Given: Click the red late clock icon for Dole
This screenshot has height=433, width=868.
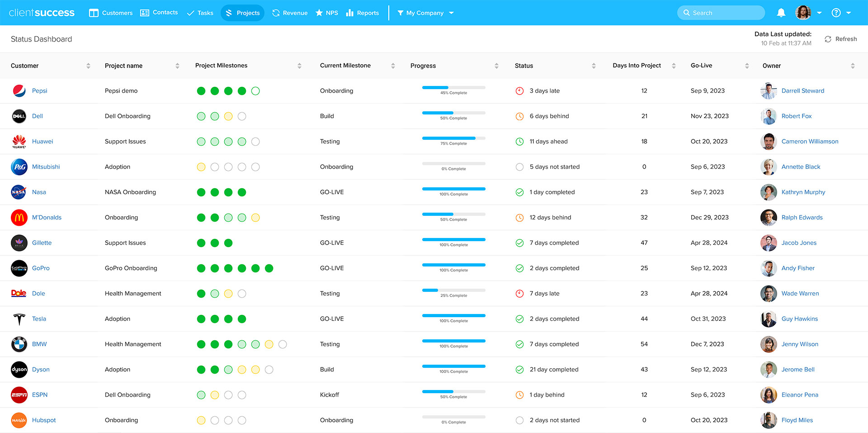Looking at the screenshot, I should [519, 293].
